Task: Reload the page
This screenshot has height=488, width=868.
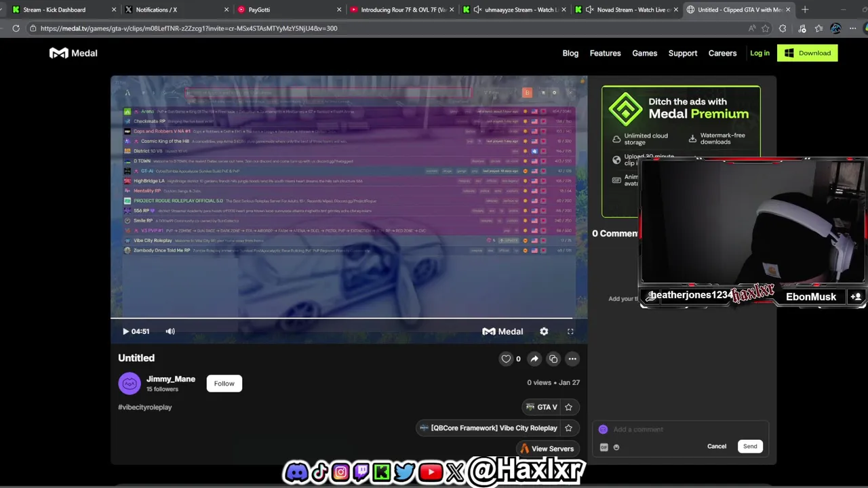Action: pyautogui.click(x=16, y=28)
